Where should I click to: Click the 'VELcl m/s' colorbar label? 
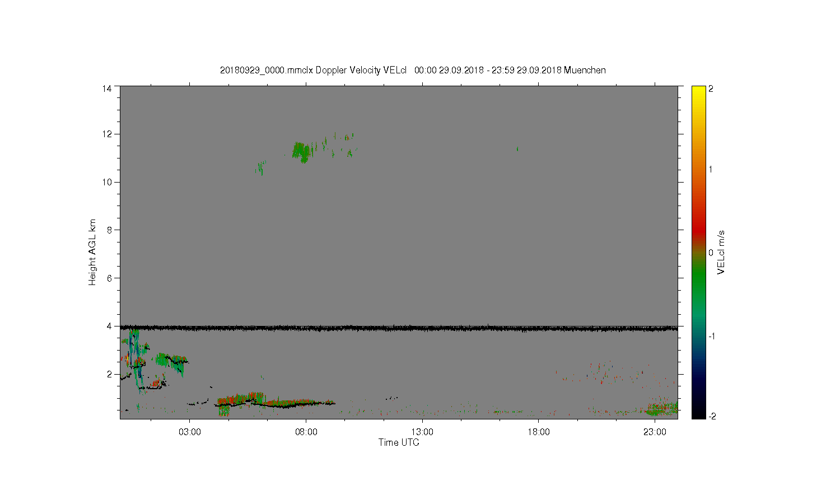pyautogui.click(x=721, y=252)
